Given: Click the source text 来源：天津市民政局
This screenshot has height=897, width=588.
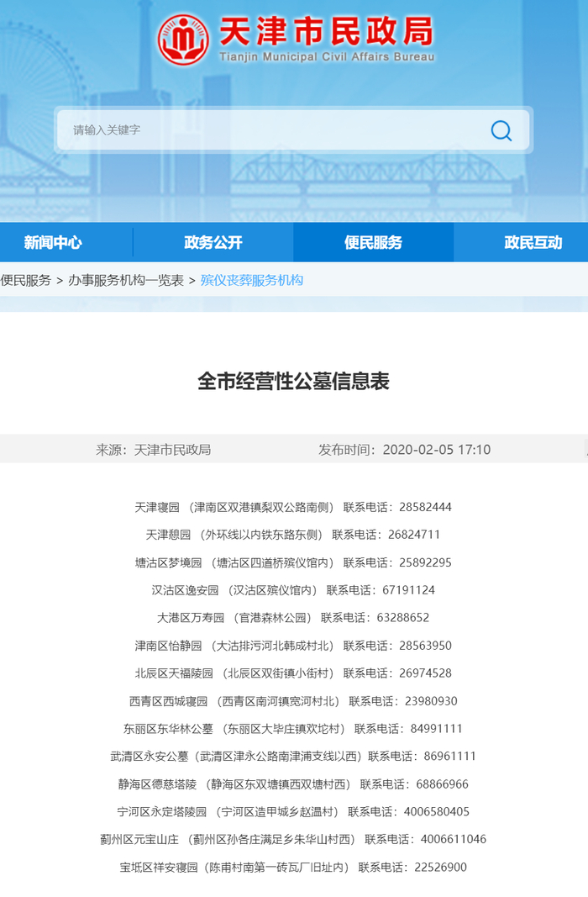Looking at the screenshot, I should (x=153, y=450).
